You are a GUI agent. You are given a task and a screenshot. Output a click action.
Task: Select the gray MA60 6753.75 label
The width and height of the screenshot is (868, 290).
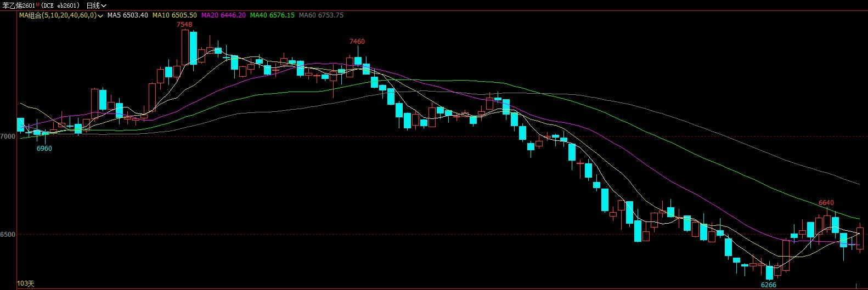click(x=321, y=15)
